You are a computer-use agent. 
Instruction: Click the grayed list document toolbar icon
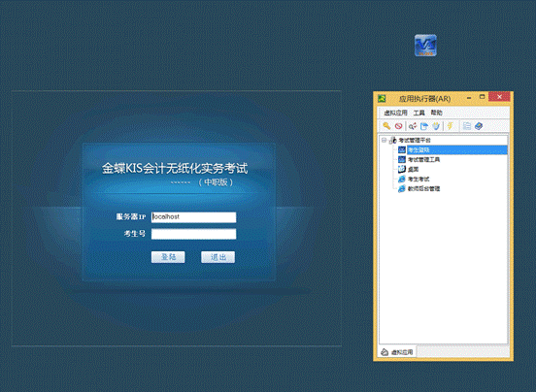point(467,126)
